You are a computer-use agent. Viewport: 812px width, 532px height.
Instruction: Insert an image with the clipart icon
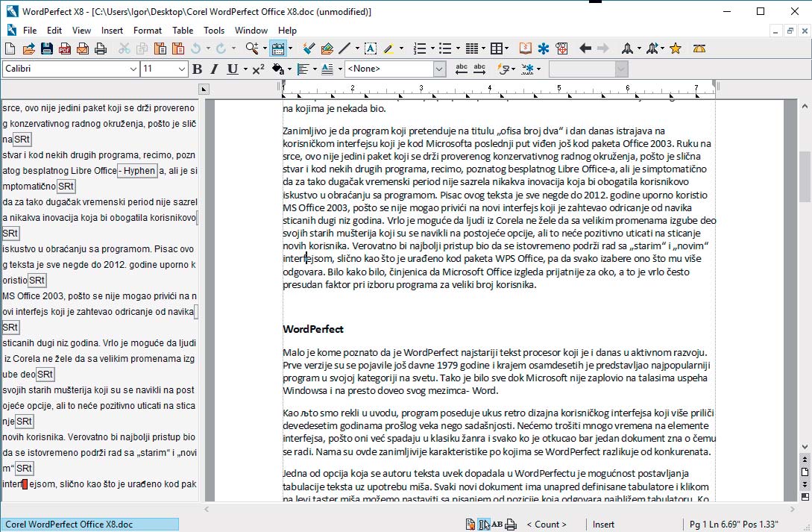click(x=327, y=48)
